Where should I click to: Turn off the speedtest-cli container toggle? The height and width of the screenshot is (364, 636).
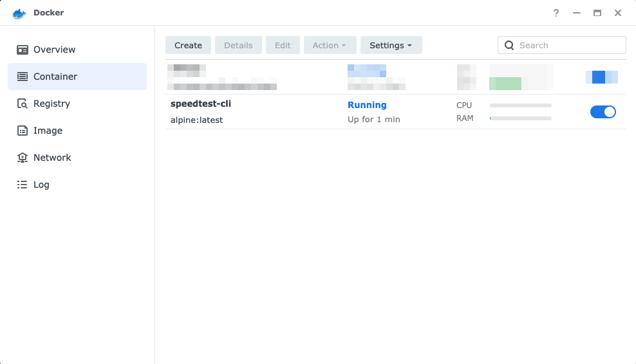click(x=603, y=112)
